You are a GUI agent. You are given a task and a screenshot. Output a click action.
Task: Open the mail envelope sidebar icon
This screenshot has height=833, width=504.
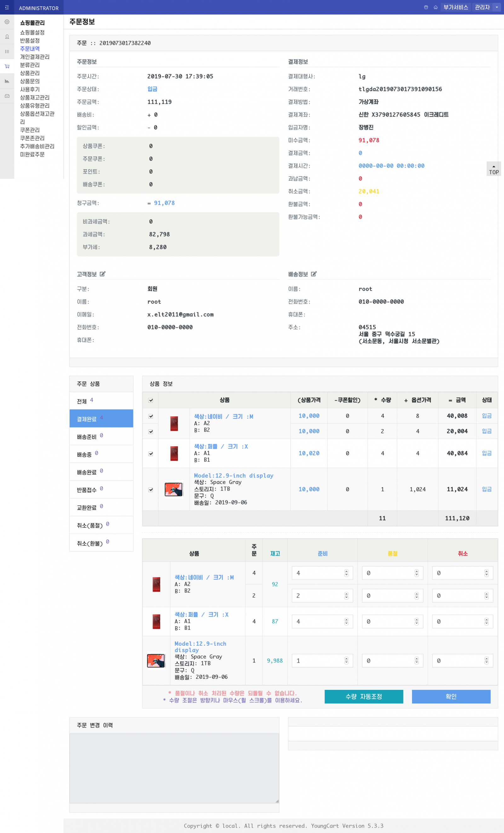[x=7, y=96]
